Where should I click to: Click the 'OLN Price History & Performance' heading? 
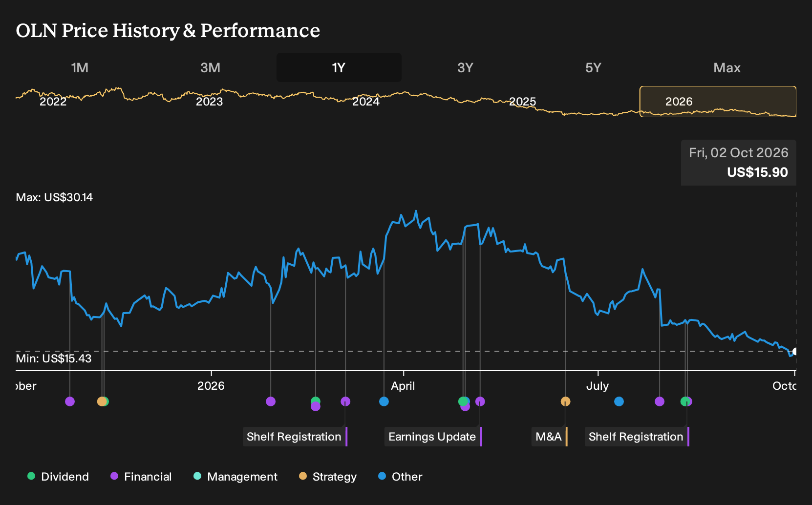pos(168,30)
